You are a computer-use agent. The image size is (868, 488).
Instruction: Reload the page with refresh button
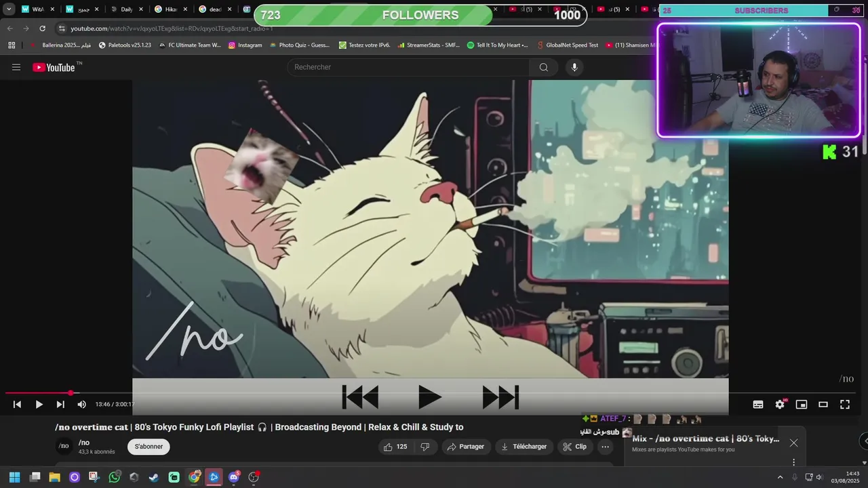click(42, 28)
